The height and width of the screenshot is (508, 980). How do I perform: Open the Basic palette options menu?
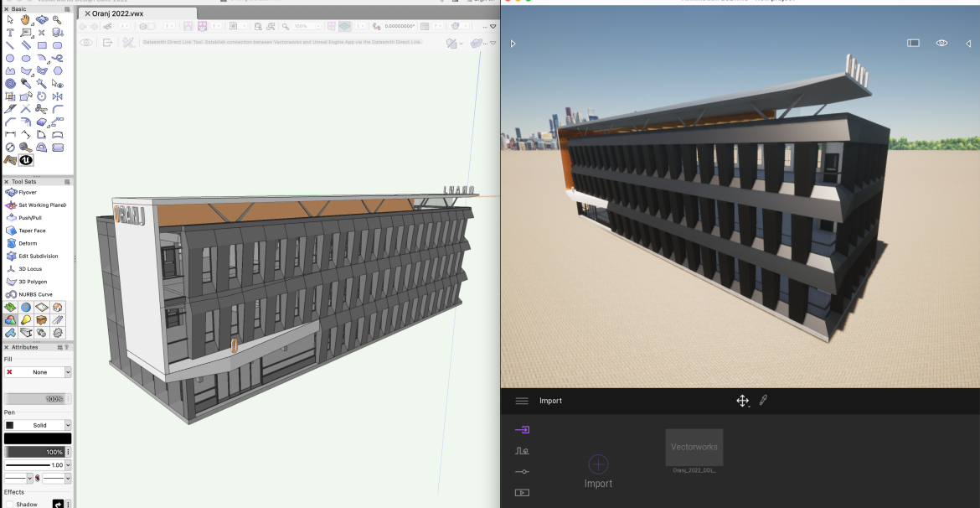(67, 9)
